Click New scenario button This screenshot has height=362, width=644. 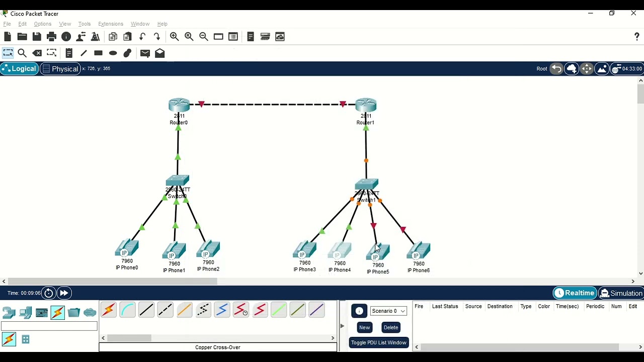point(364,327)
